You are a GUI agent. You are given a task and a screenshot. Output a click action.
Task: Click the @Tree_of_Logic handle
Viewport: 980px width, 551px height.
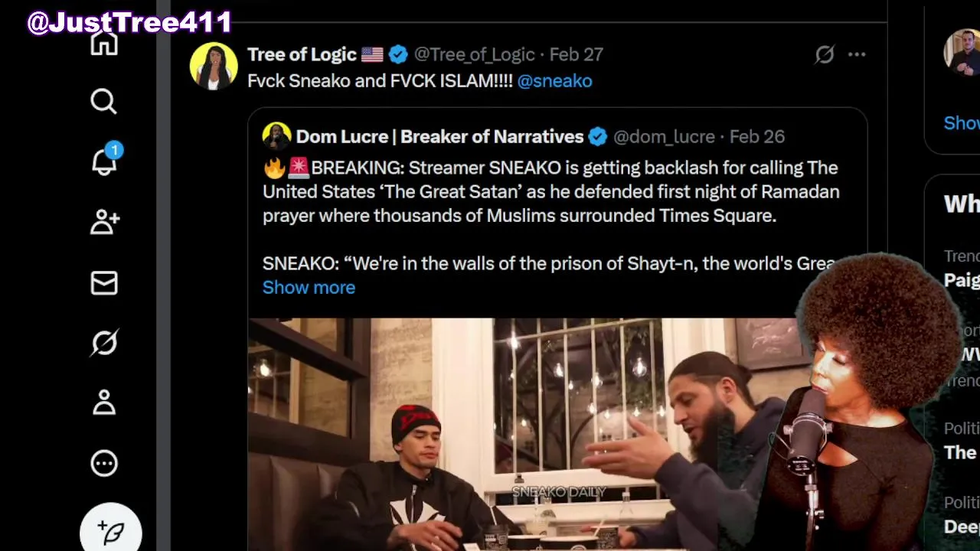coord(474,54)
